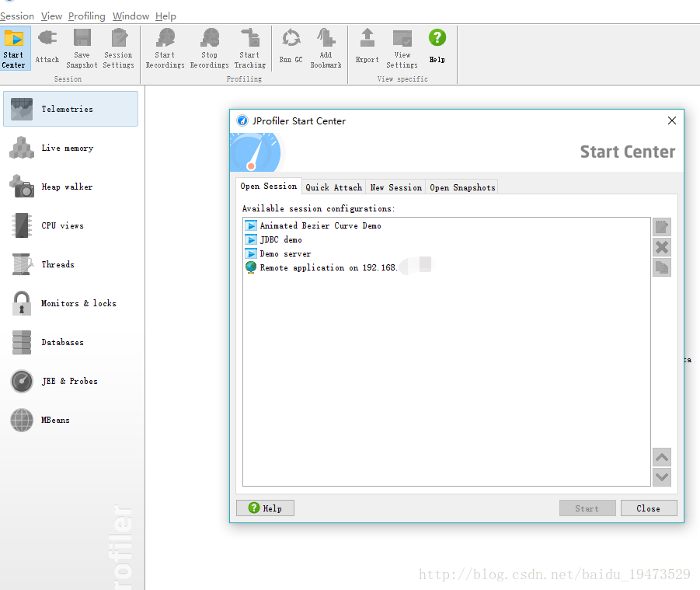Click the Start Recordings icon
700x590 pixels.
(x=165, y=37)
